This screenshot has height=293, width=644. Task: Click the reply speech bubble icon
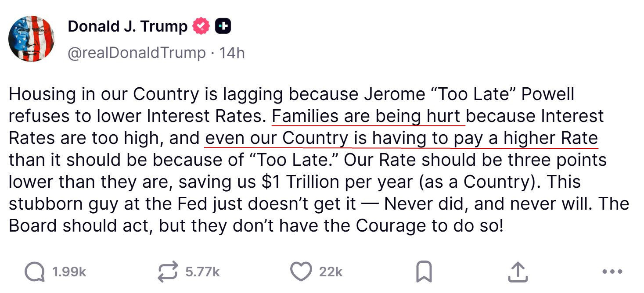(35, 272)
